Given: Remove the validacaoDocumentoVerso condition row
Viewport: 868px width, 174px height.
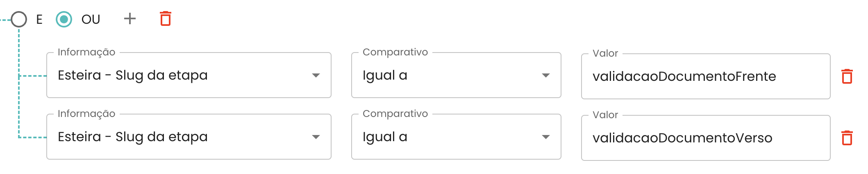Looking at the screenshot, I should point(847,138).
